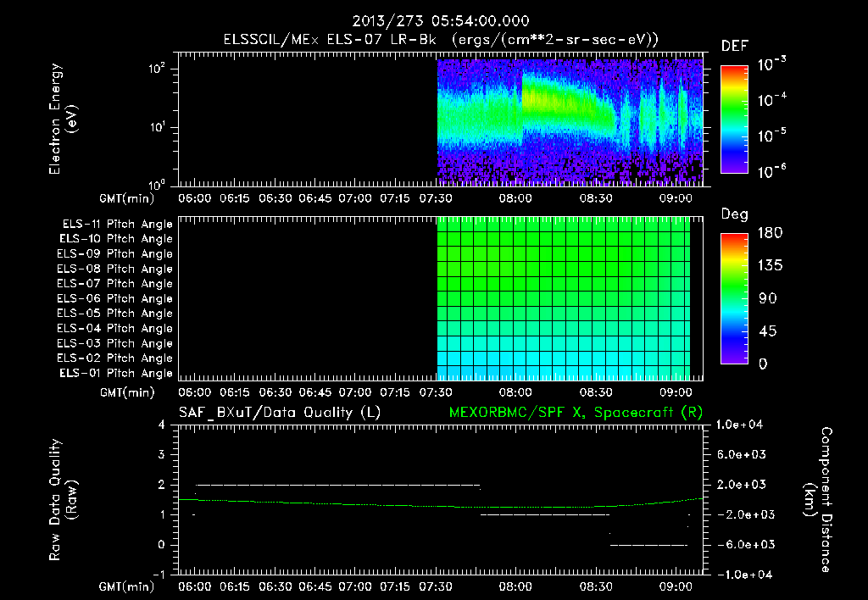Select the ELS-11 Pitch Angle row label
This screenshot has width=868, height=600.
pos(117,225)
